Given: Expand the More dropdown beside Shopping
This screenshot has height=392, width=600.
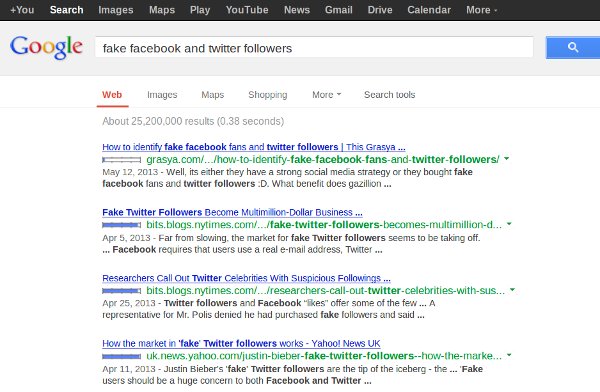Looking at the screenshot, I should pos(326,95).
